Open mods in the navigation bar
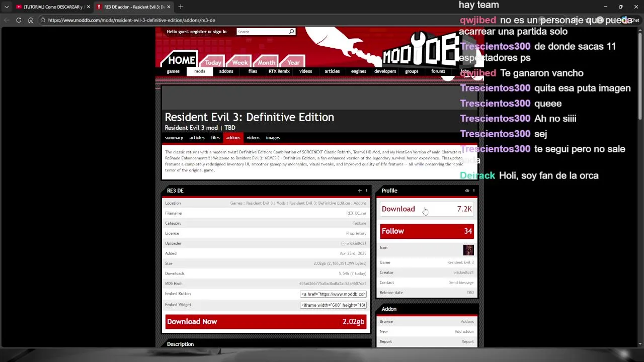Image resolution: width=644 pixels, height=362 pixels. (200, 71)
